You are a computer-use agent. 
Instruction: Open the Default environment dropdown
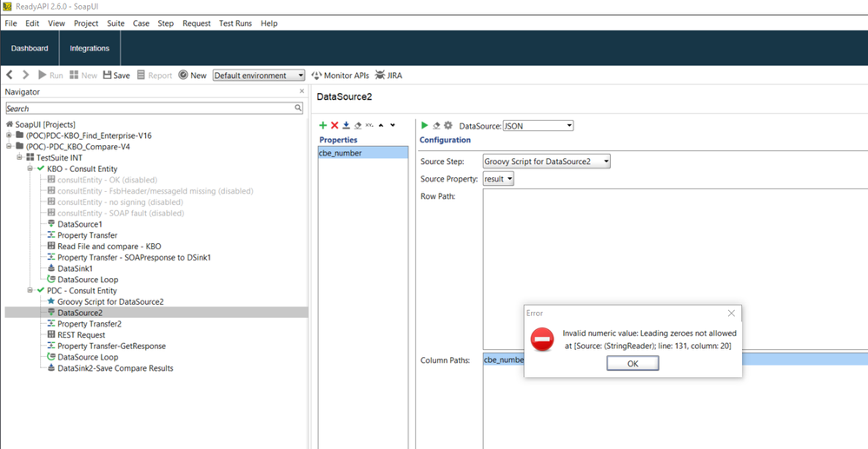[x=259, y=76]
